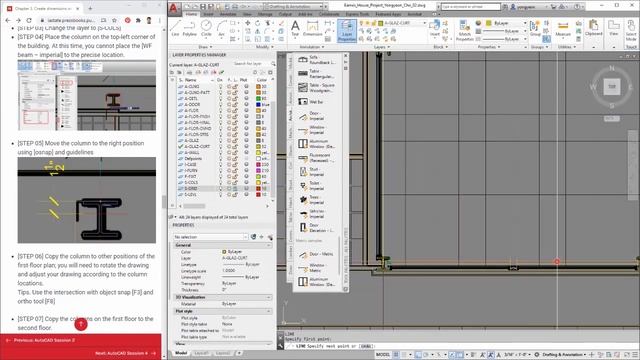Select the Dimension tool
Image resolution: width=640 pixels, height=360 pixels.
click(312, 28)
